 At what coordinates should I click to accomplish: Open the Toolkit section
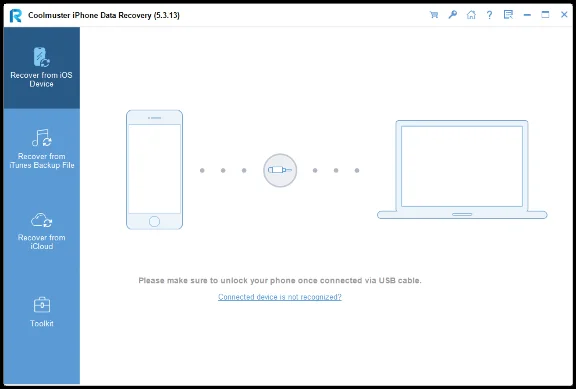point(42,311)
